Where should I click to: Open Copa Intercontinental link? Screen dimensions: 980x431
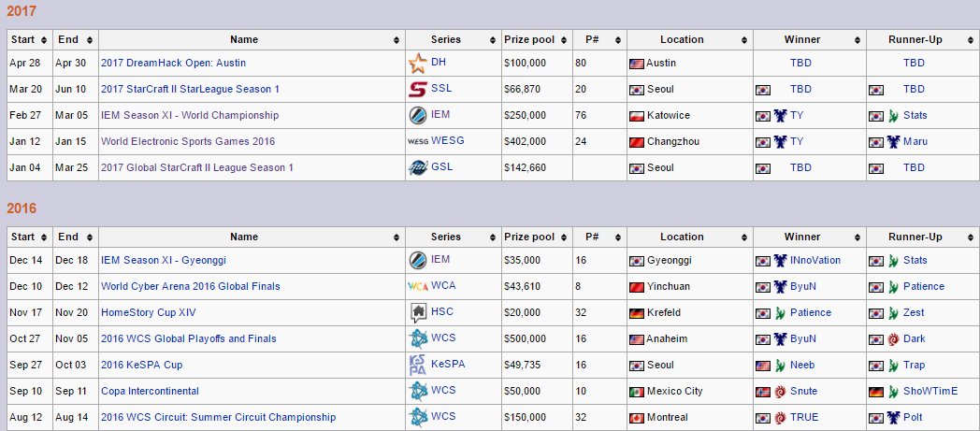[x=150, y=392]
